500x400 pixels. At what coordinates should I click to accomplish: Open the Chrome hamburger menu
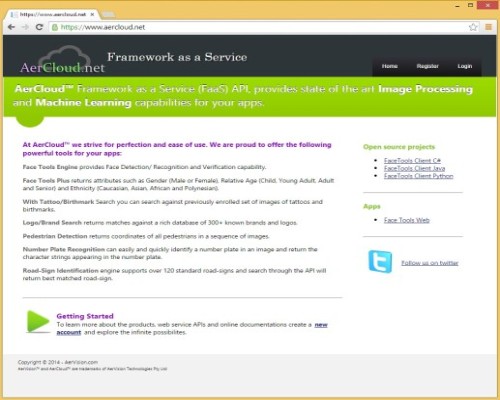(488, 27)
